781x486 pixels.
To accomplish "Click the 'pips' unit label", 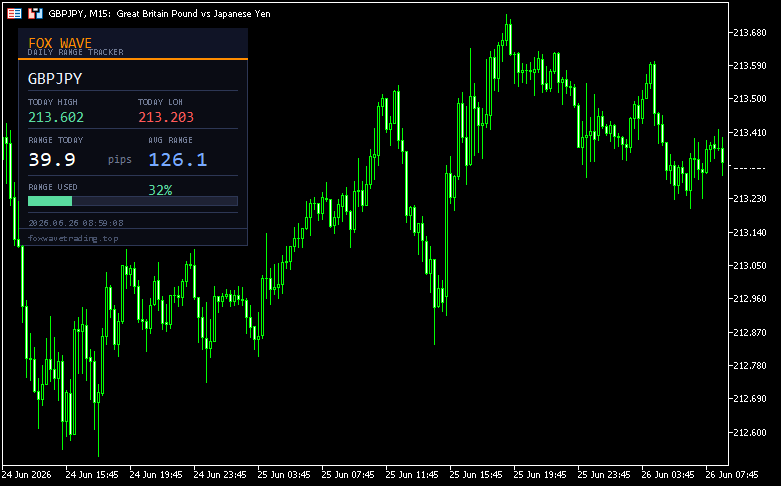I will point(120,159).
